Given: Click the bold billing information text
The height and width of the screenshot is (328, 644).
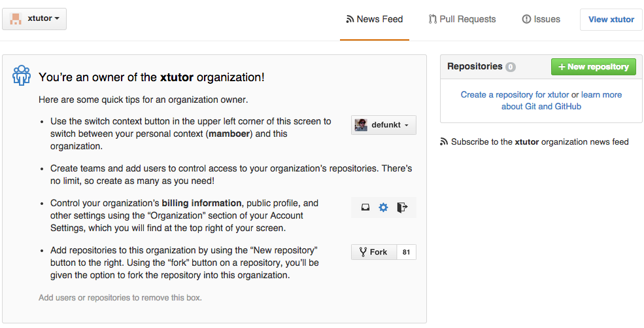Looking at the screenshot, I should pyautogui.click(x=201, y=203).
